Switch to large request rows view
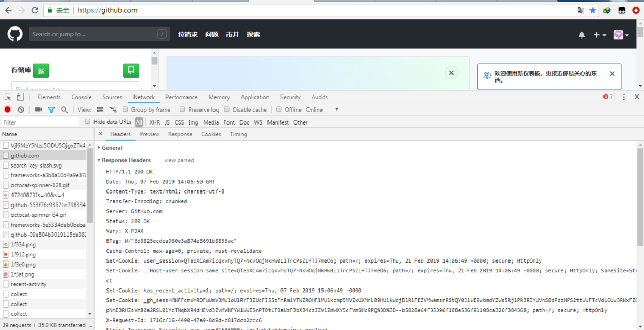644x330 pixels. pyautogui.click(x=100, y=109)
